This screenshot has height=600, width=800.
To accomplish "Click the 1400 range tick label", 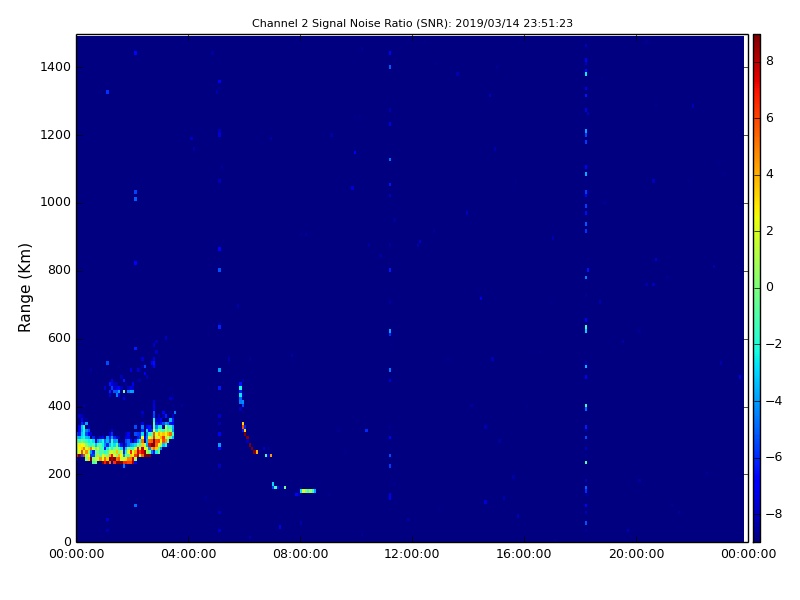I will (x=56, y=67).
